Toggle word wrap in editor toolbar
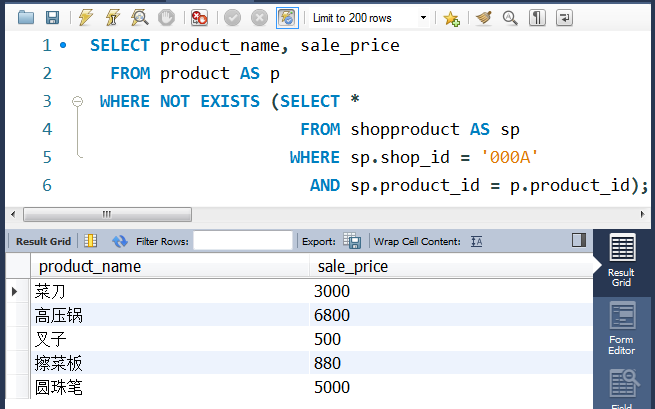The image size is (655, 409). click(x=565, y=18)
